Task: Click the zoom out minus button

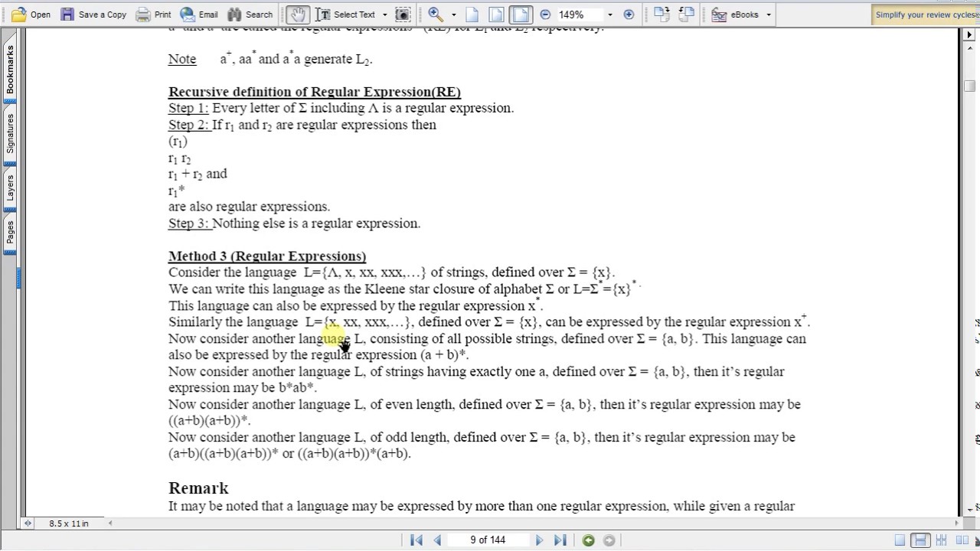Action: (545, 15)
